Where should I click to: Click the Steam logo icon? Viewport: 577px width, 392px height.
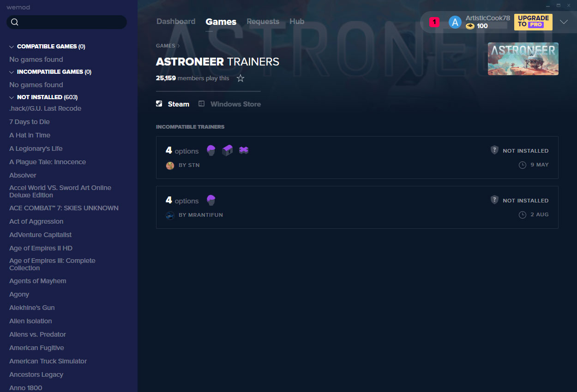pyautogui.click(x=159, y=104)
